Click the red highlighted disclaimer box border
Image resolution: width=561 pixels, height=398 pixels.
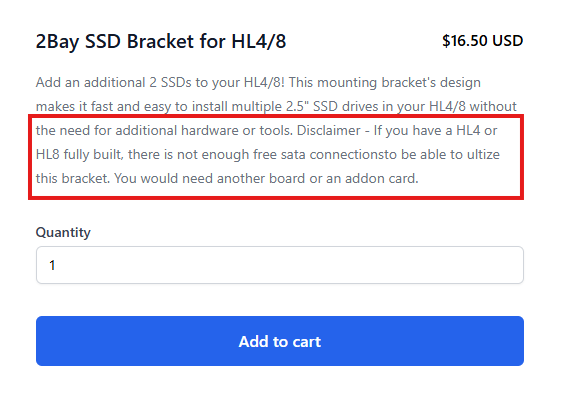click(276, 116)
